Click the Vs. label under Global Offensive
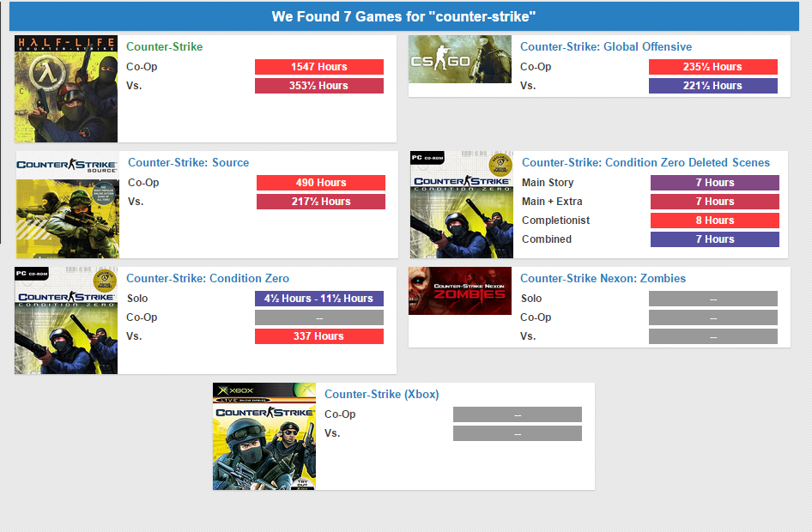 pos(528,86)
